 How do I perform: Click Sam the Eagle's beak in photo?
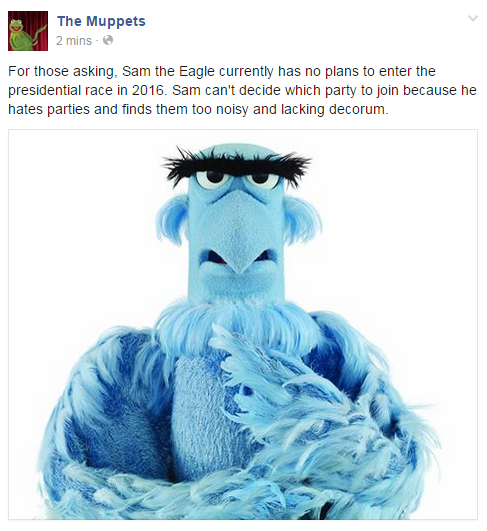click(239, 234)
